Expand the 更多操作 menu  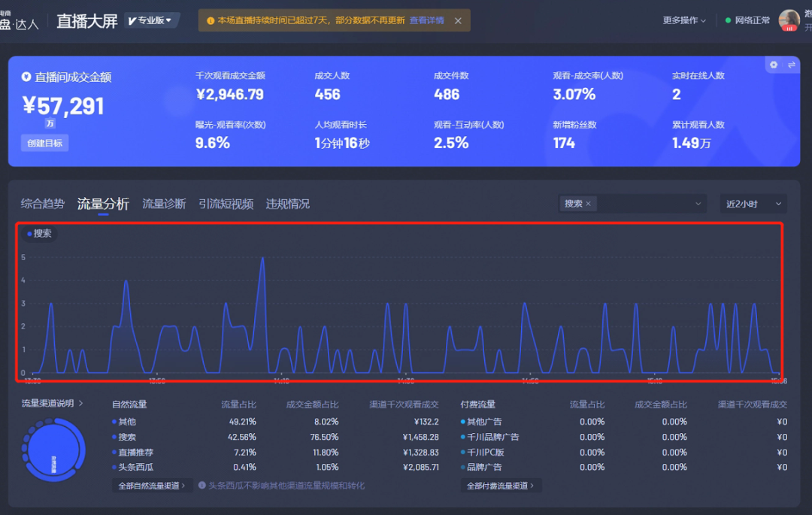(684, 20)
